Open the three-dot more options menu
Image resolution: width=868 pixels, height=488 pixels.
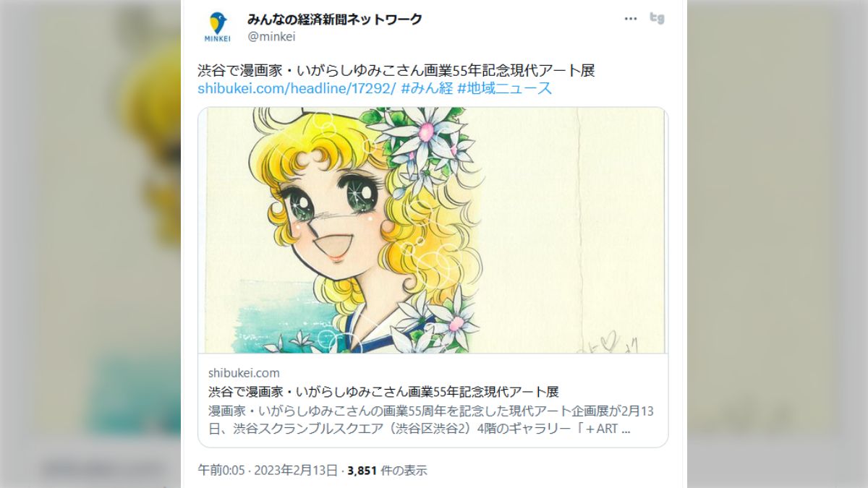[631, 19]
